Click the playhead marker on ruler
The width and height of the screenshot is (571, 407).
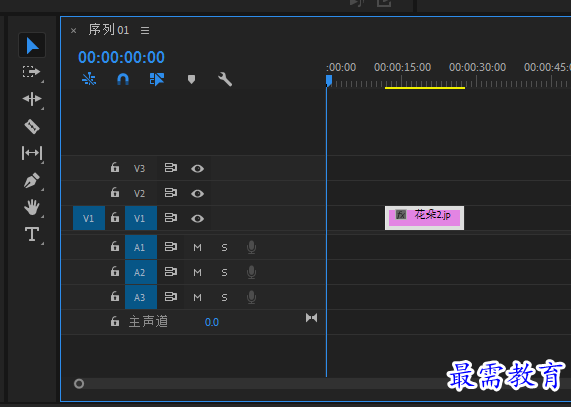(329, 80)
